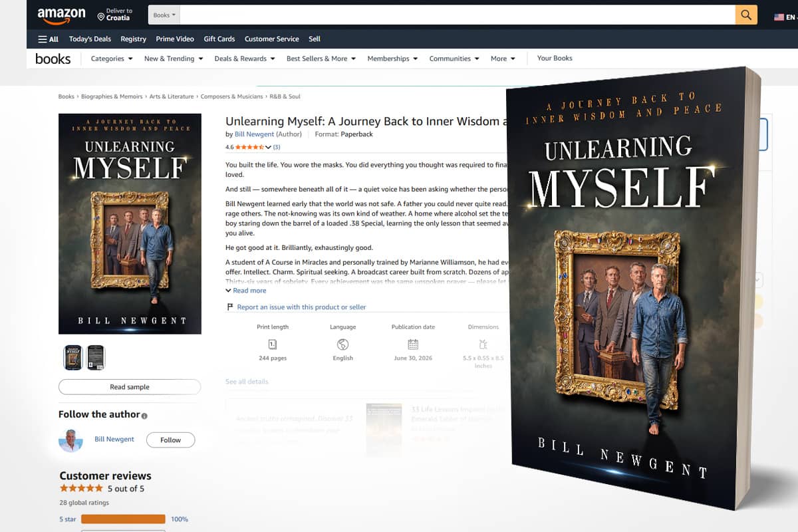The height and width of the screenshot is (532, 798).
Task: Click the Arts & Literature breadcrumb
Action: pos(172,96)
